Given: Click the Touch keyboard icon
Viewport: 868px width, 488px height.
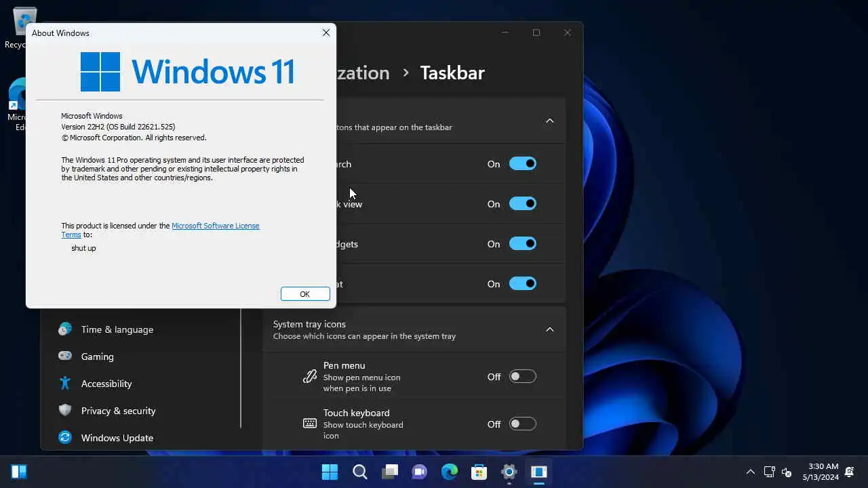Looking at the screenshot, I should click(x=310, y=424).
